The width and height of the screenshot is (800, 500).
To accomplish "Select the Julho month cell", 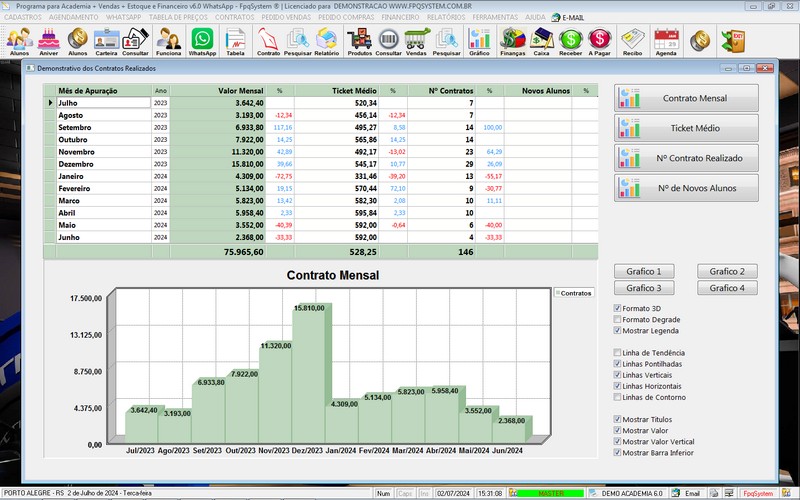I will pos(104,103).
